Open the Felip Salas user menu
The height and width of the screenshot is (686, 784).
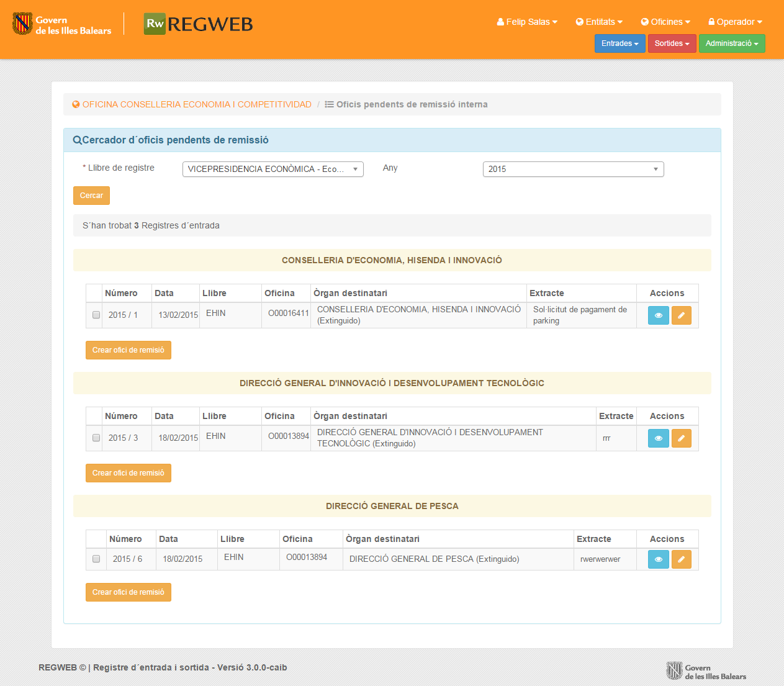(527, 22)
